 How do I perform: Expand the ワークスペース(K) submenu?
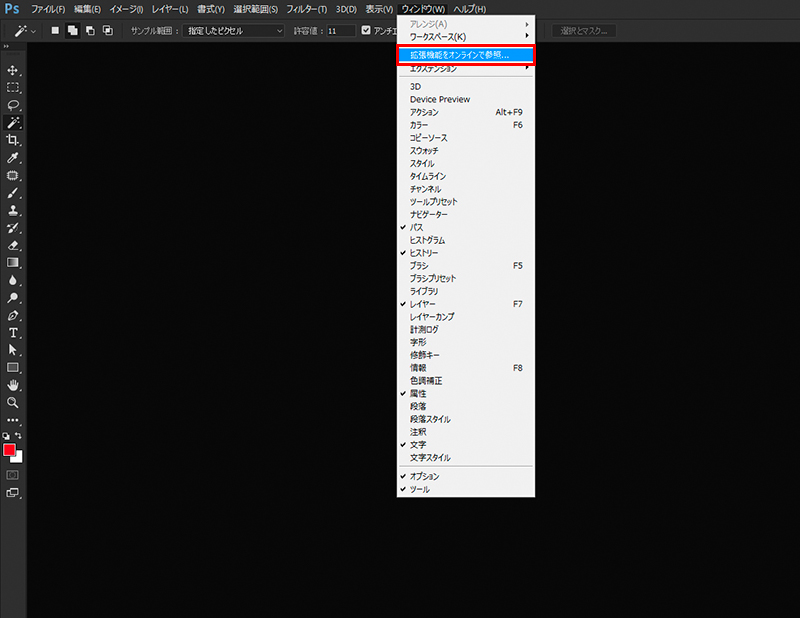[x=466, y=37]
